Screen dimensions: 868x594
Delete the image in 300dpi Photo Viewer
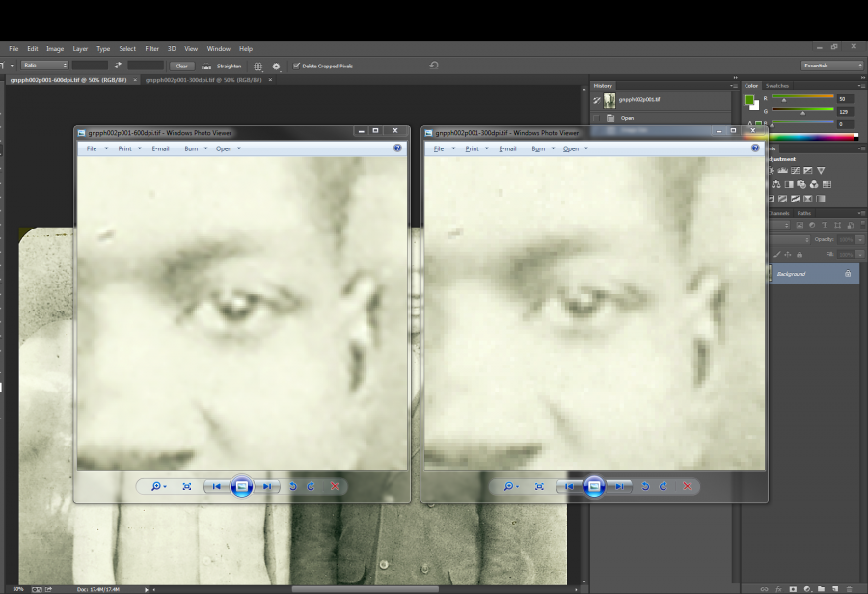687,487
